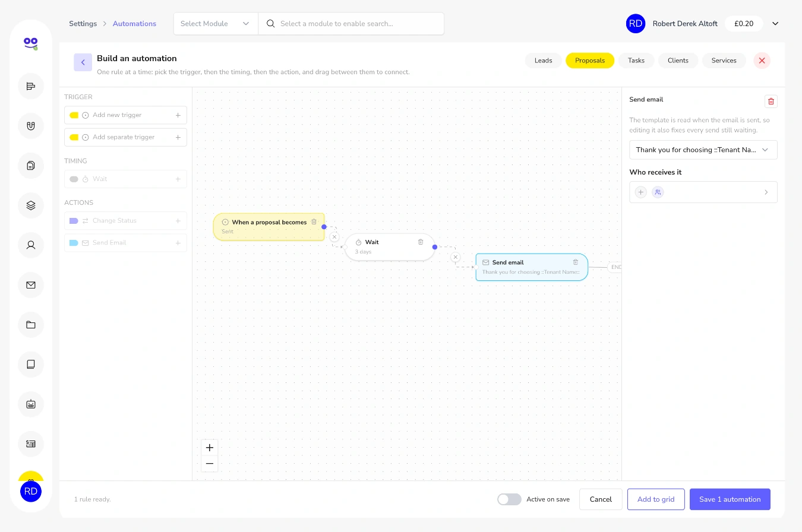Open the Services tab
This screenshot has height=532, width=802.
coord(724,61)
